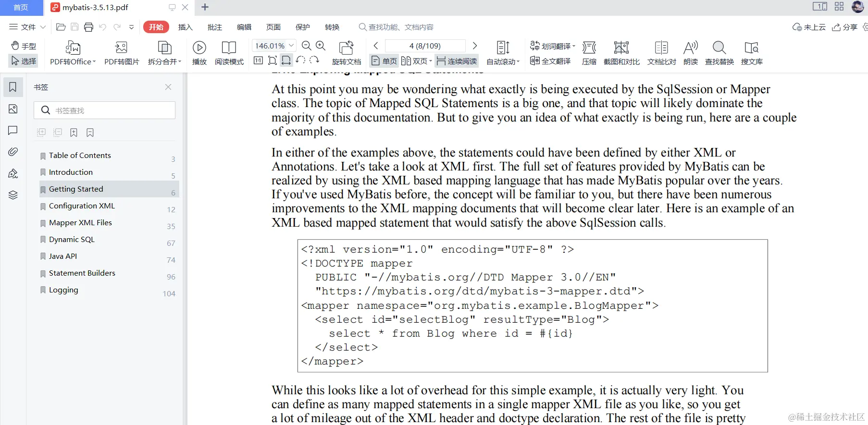Select the Hand (手型) tool

[24, 46]
